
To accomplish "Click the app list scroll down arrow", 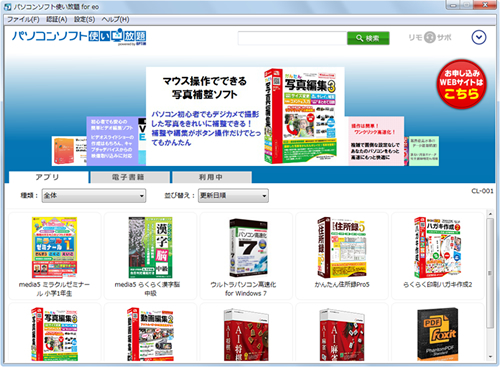I will (x=490, y=357).
